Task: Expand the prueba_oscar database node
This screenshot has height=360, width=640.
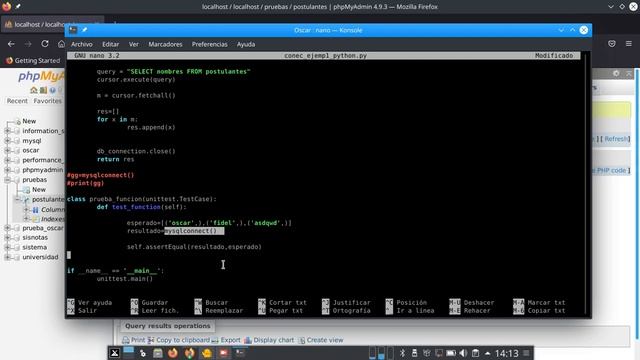Action: click(7, 228)
